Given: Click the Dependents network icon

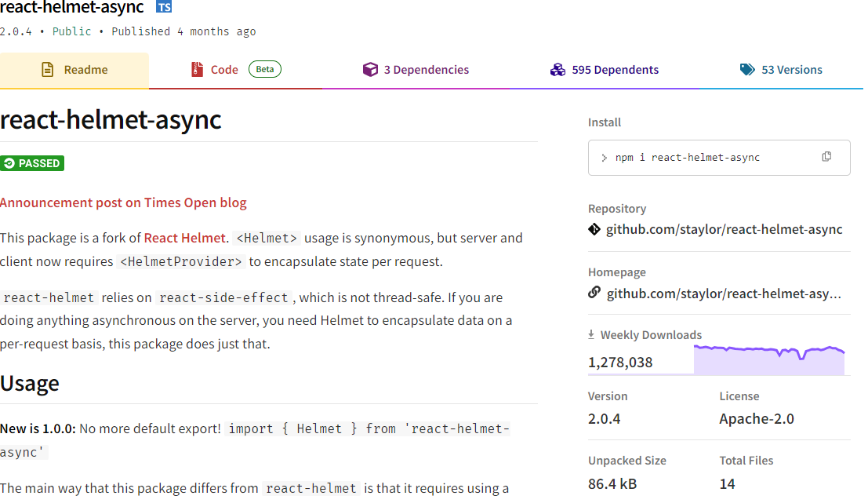Looking at the screenshot, I should tap(557, 69).
